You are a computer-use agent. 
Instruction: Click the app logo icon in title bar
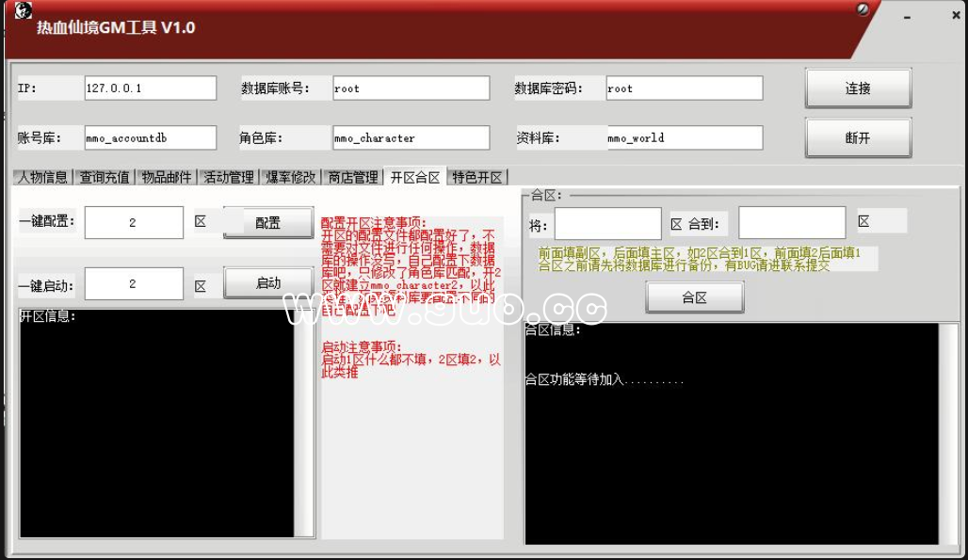coord(23,10)
